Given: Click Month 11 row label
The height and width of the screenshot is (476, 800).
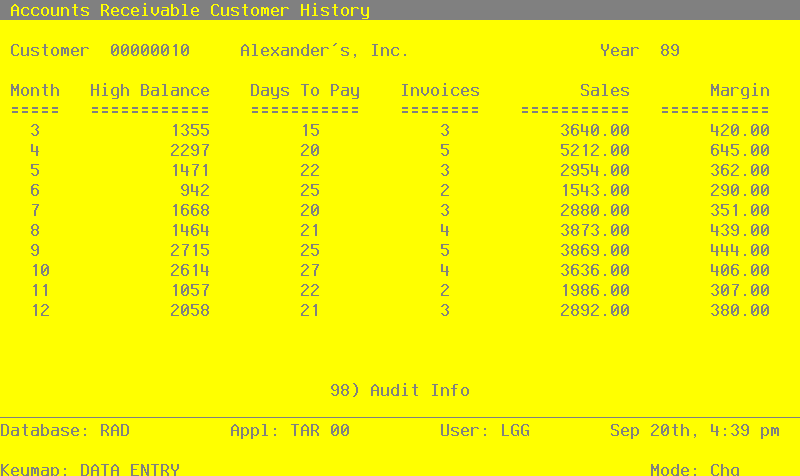Looking at the screenshot, I should pos(40,290).
